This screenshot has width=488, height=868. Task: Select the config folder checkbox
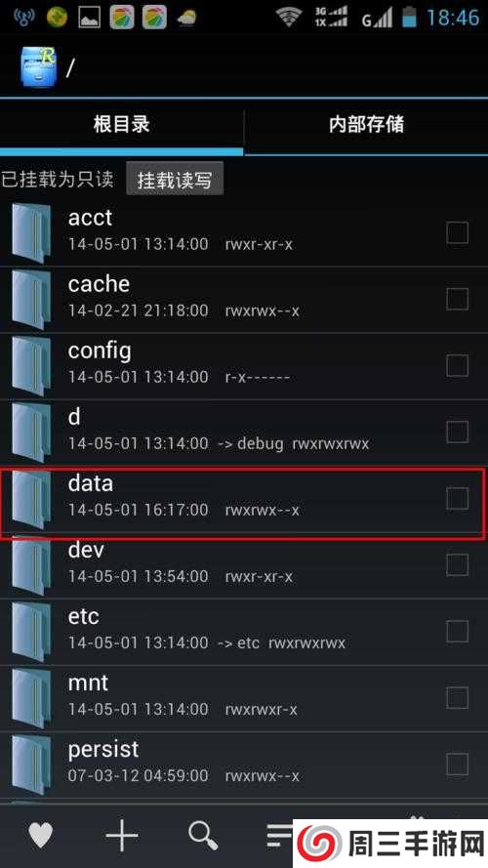(x=457, y=365)
